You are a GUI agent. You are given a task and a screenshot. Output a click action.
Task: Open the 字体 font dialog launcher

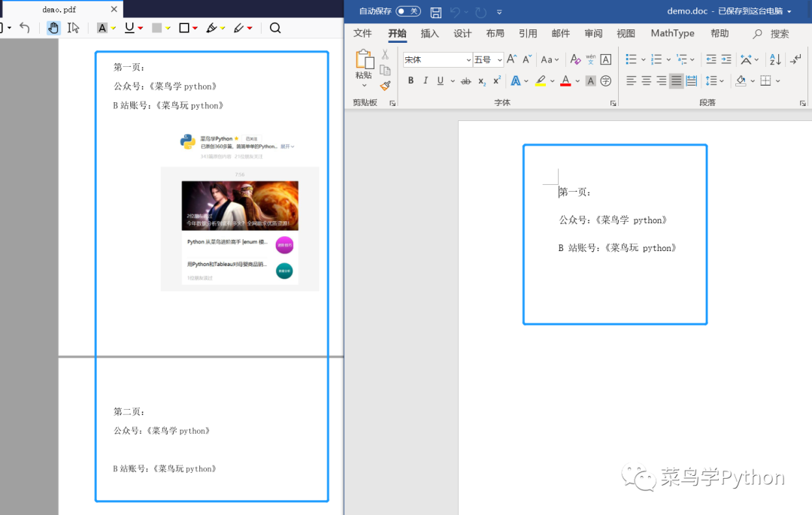pyautogui.click(x=614, y=103)
